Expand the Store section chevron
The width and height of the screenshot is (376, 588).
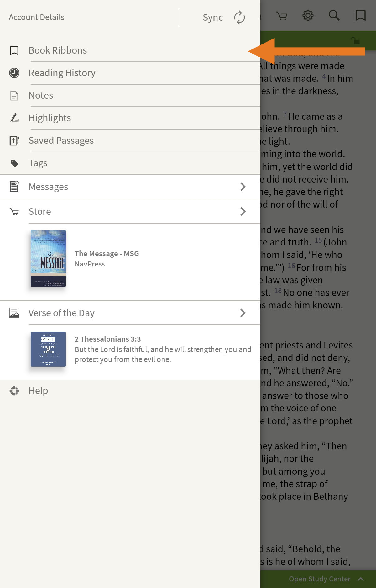coord(243,212)
